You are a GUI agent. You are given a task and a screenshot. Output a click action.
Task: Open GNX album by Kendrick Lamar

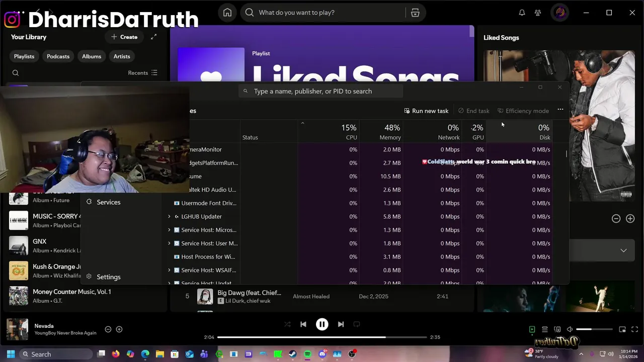coord(45,246)
